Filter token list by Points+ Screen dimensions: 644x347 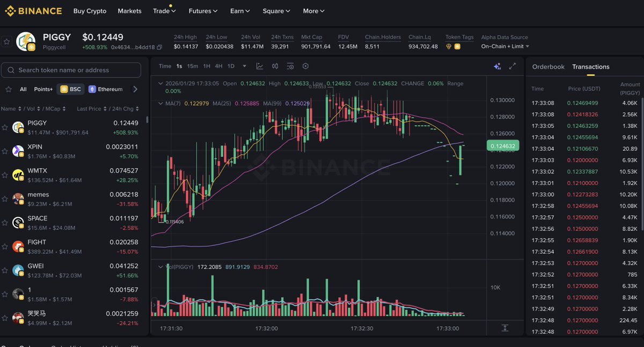click(43, 89)
